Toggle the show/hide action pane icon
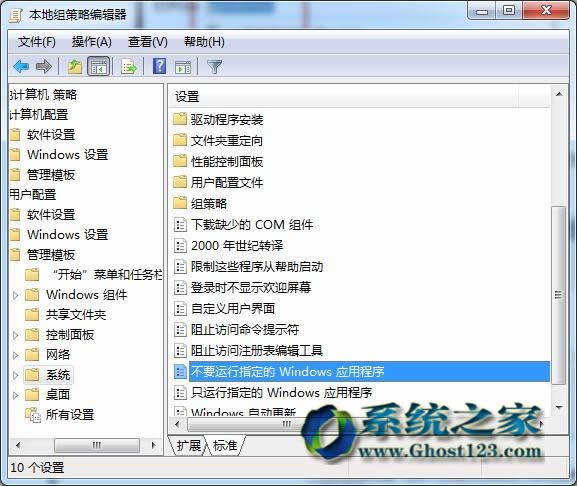This screenshot has height=486, width=577. 183,67
